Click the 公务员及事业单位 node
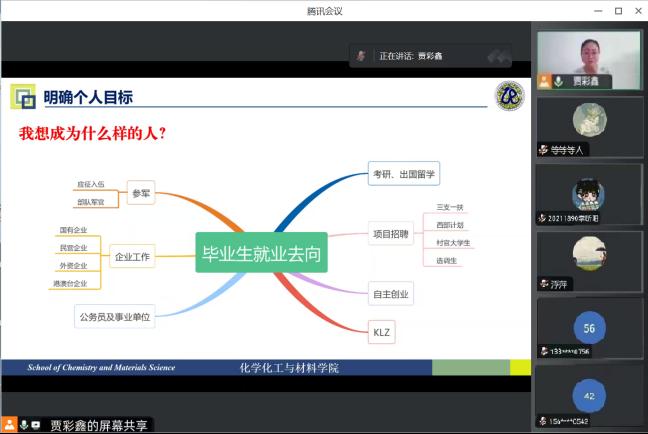The width and height of the screenshot is (648, 434). click(116, 317)
